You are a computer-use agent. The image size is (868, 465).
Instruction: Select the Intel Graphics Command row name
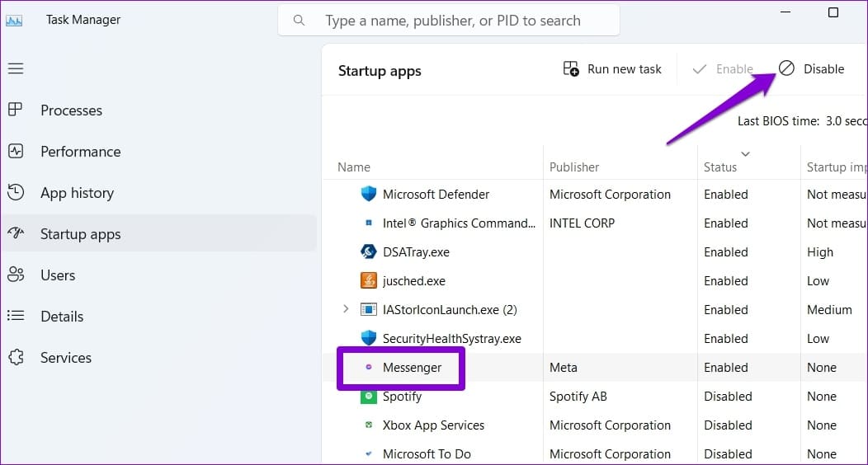(459, 223)
